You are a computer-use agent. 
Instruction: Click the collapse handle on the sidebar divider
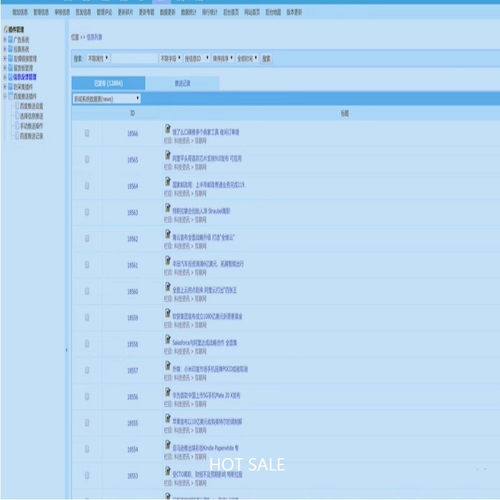point(66,350)
